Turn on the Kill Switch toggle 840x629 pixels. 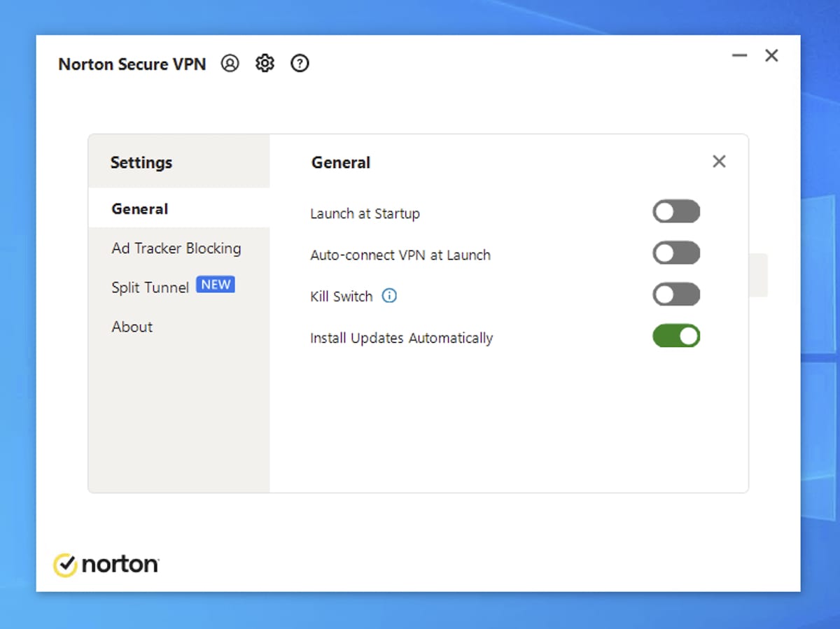676,294
